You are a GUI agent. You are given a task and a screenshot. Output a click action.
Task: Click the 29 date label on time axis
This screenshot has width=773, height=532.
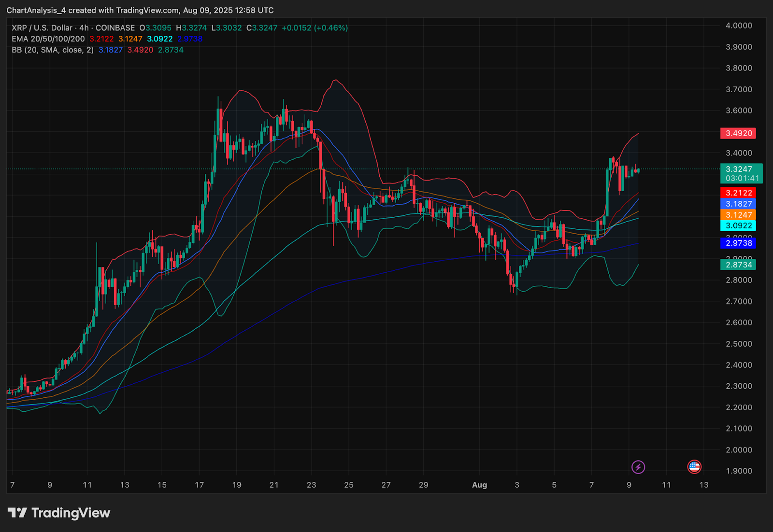pos(424,485)
